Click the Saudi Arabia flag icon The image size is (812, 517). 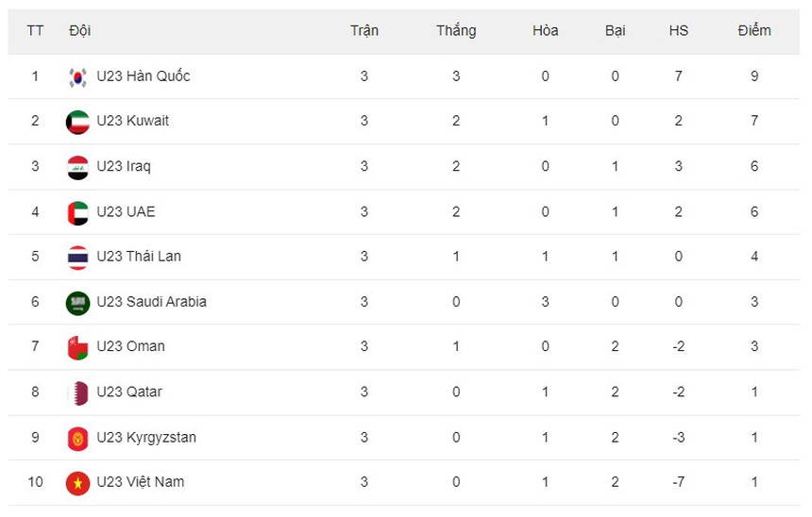click(78, 302)
